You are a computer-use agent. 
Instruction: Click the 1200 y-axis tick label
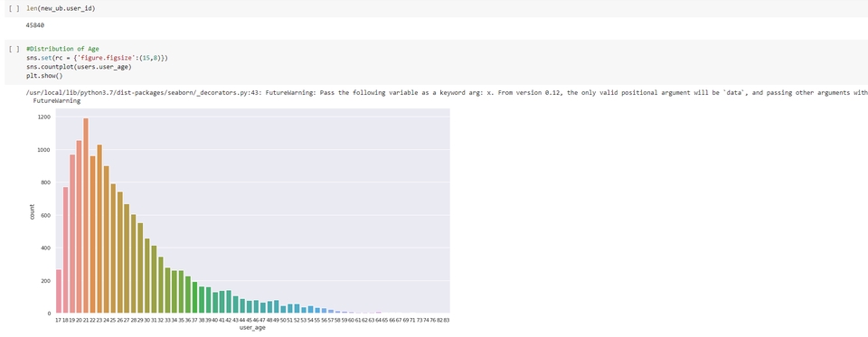point(44,117)
